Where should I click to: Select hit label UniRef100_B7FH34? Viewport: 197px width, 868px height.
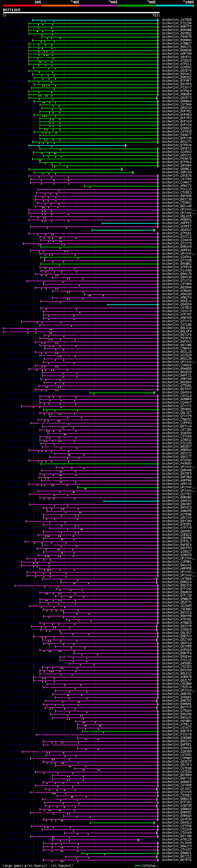click(177, 145)
